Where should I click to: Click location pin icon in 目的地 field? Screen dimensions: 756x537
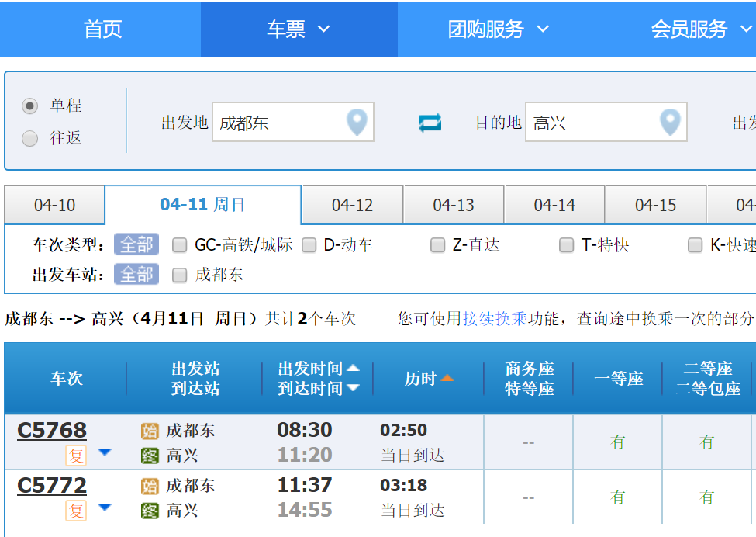pyautogui.click(x=670, y=122)
